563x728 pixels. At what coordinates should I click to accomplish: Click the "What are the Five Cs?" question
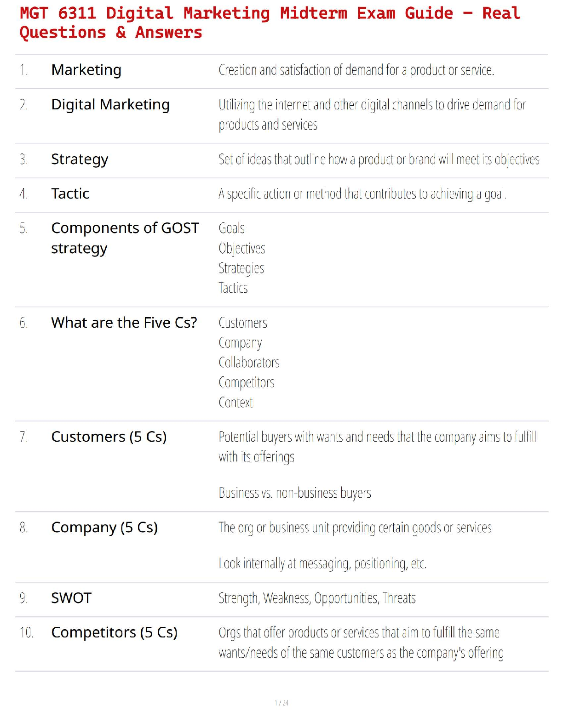point(124,323)
